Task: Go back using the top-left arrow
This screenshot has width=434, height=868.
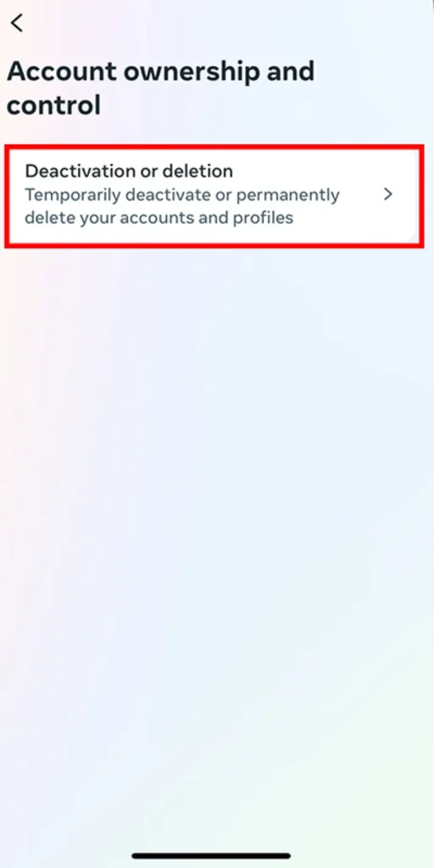Action: (x=17, y=23)
